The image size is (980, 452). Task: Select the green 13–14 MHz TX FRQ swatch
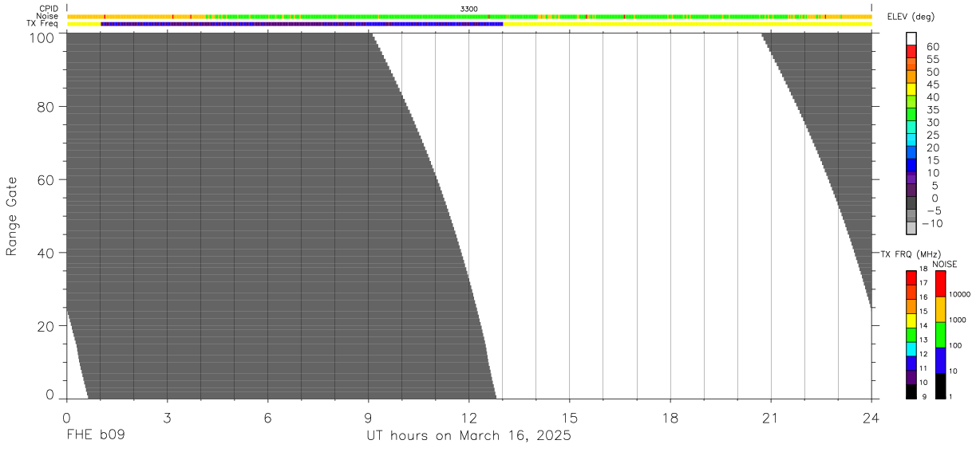911,334
